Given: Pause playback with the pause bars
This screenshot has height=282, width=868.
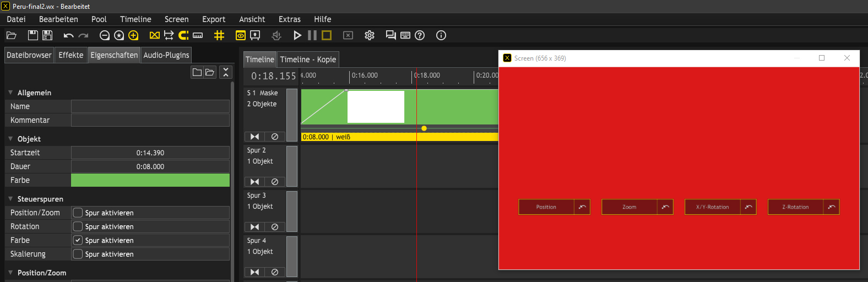Looking at the screenshot, I should 312,35.
